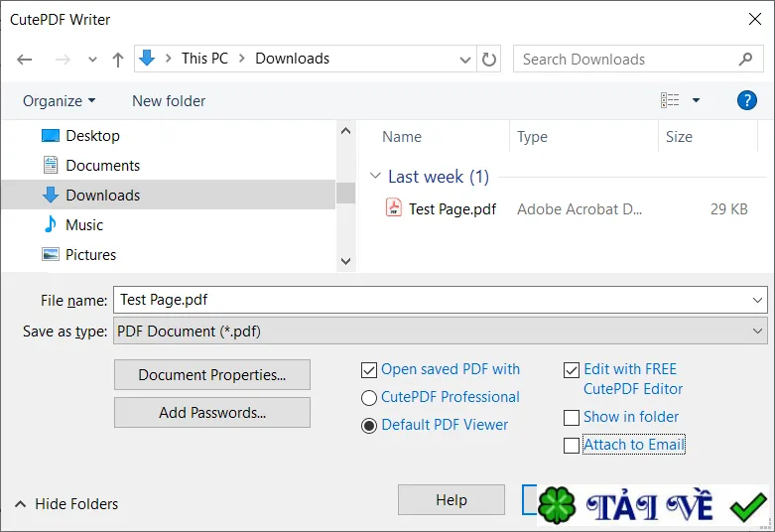Select the Test Page.pdf file
This screenshot has width=775, height=532.
click(452, 209)
